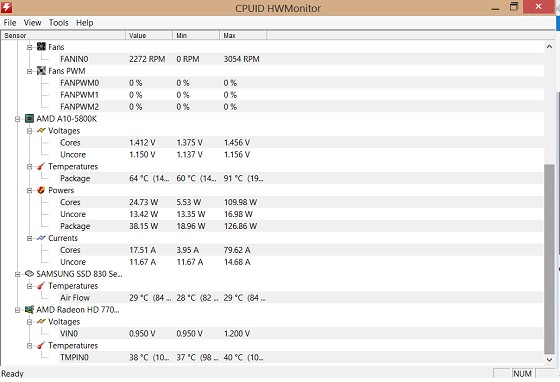The height and width of the screenshot is (382, 560).
Task: Collapse the Powers section expander
Action: pyautogui.click(x=29, y=191)
